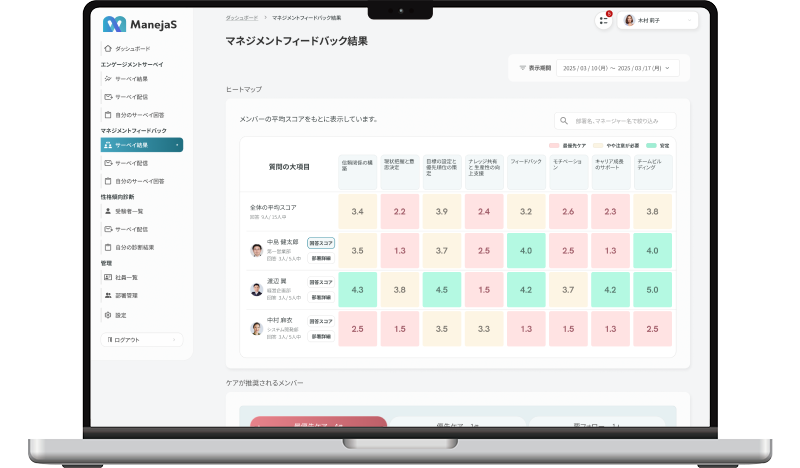Expand the user profile menu 木村

(x=658, y=20)
